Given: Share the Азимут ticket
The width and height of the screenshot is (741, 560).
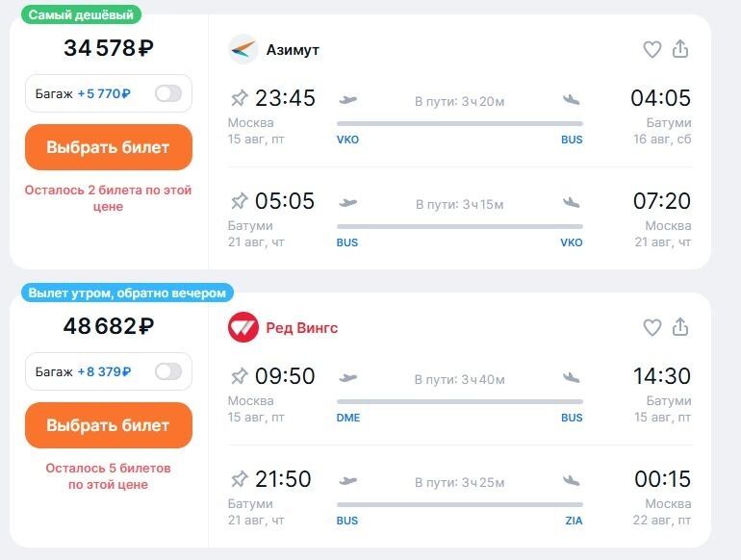Looking at the screenshot, I should 680,49.
